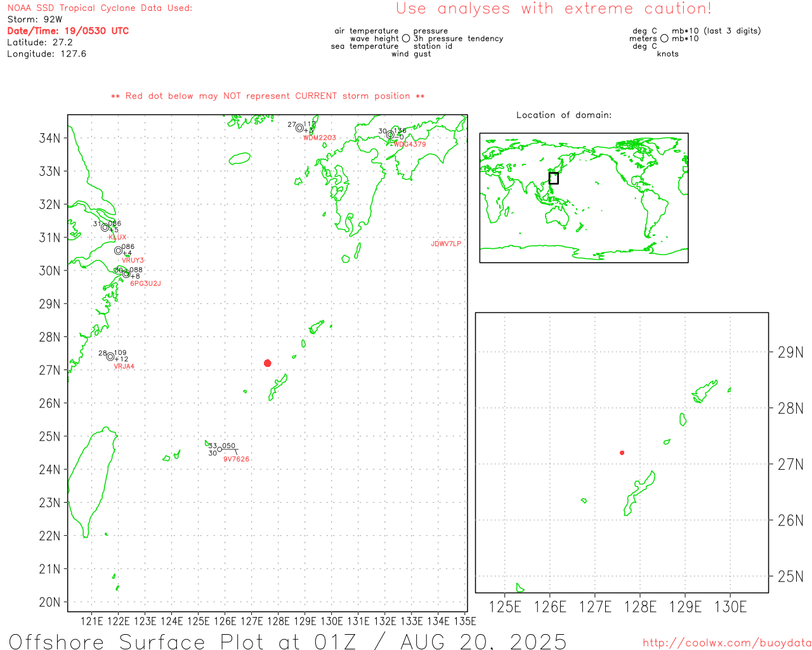Click station ID label 9V7626
This screenshot has width=812, height=650.
point(236,460)
